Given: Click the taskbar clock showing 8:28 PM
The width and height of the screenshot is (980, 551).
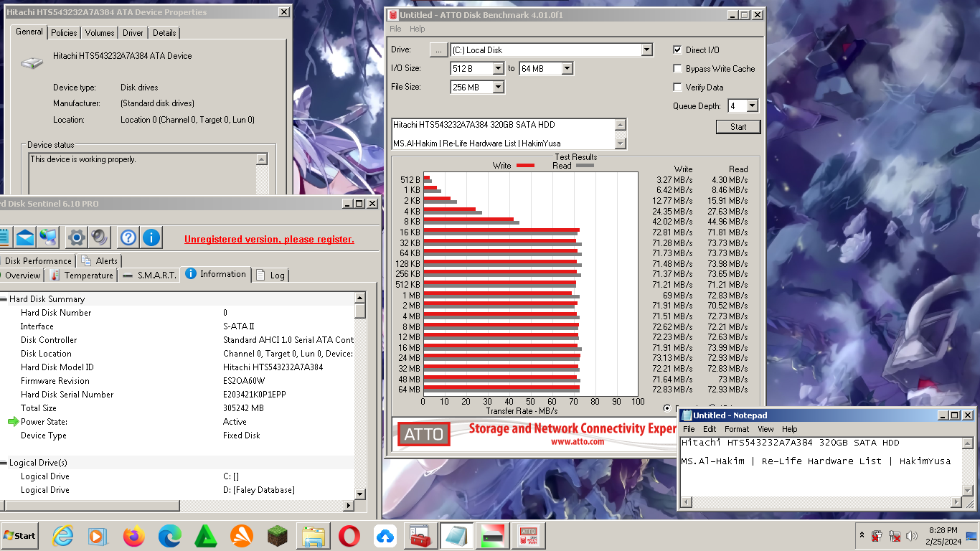Looking at the screenshot, I should 943,530.
